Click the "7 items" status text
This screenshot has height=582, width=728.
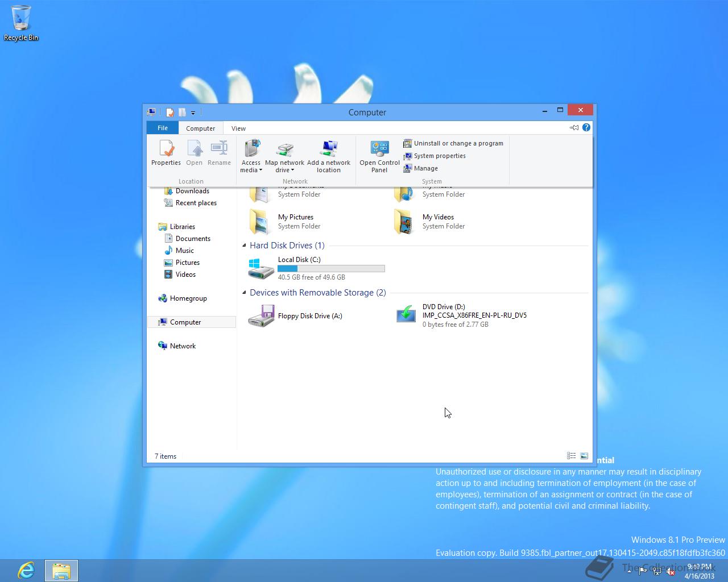click(x=166, y=456)
